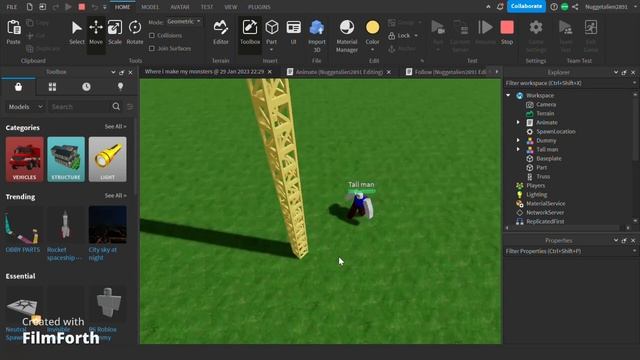This screenshot has width=640, height=360.
Task: Open the notifications bell icon
Action: point(500,7)
